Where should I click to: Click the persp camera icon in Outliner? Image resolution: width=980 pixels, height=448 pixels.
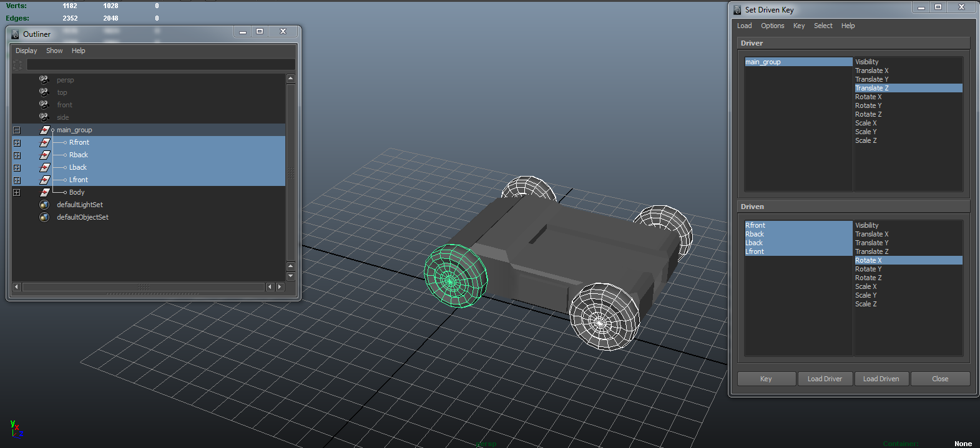[x=44, y=79]
